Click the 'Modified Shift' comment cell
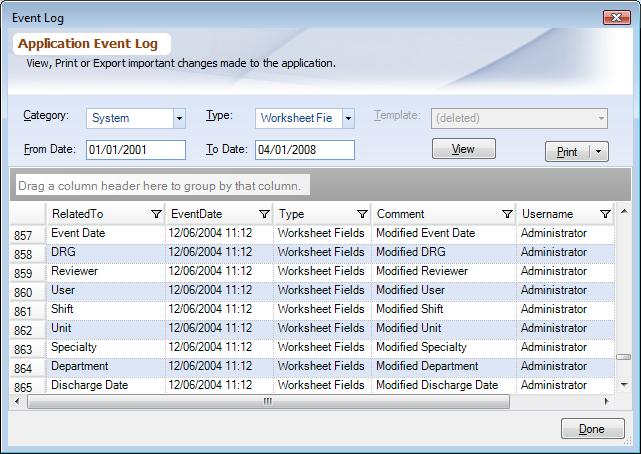Screen dimensions: 641x454 (444, 309)
